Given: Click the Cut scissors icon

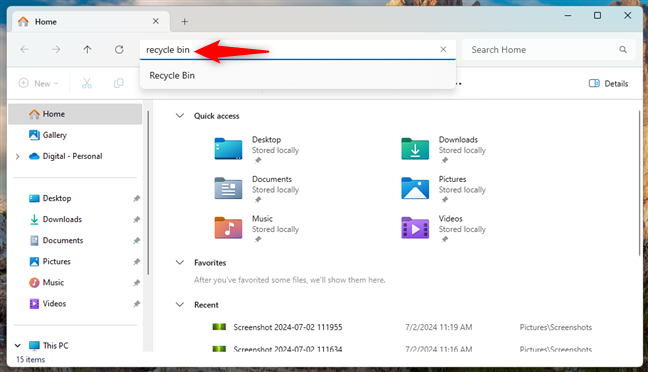Looking at the screenshot, I should pyautogui.click(x=87, y=83).
